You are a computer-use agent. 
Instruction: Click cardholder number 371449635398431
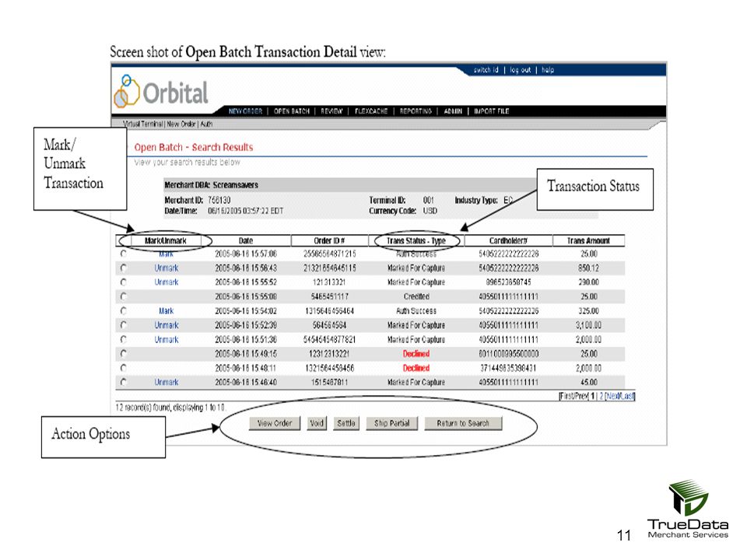(x=508, y=368)
